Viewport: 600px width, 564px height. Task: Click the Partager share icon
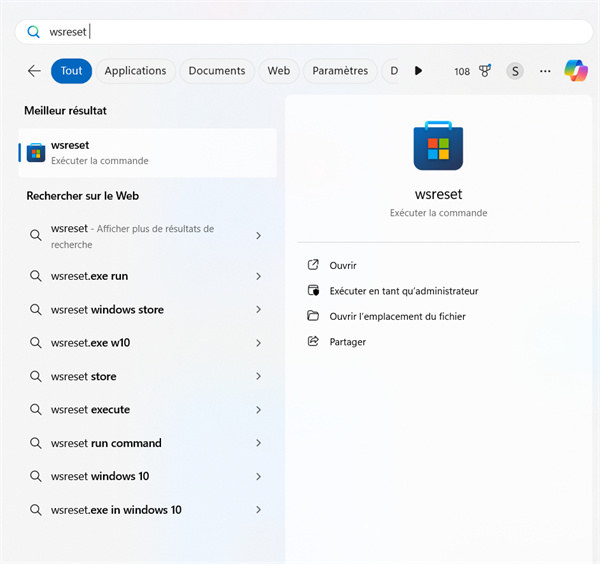(x=313, y=341)
